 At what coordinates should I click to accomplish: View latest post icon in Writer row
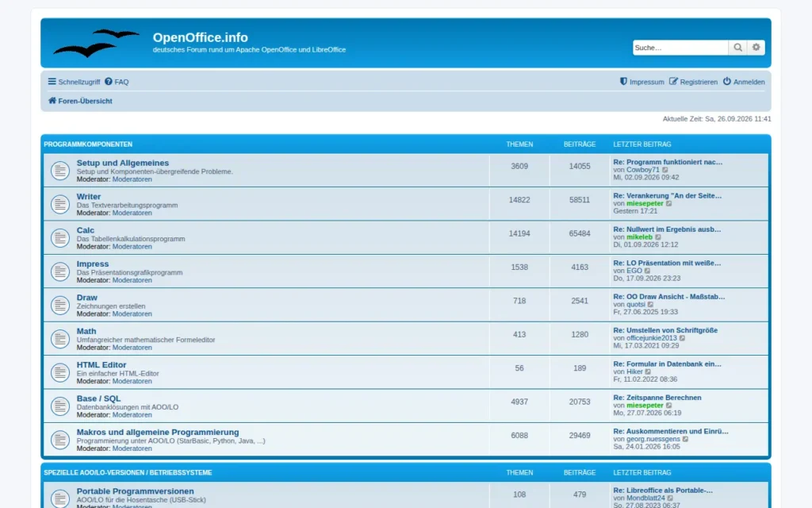669,204
